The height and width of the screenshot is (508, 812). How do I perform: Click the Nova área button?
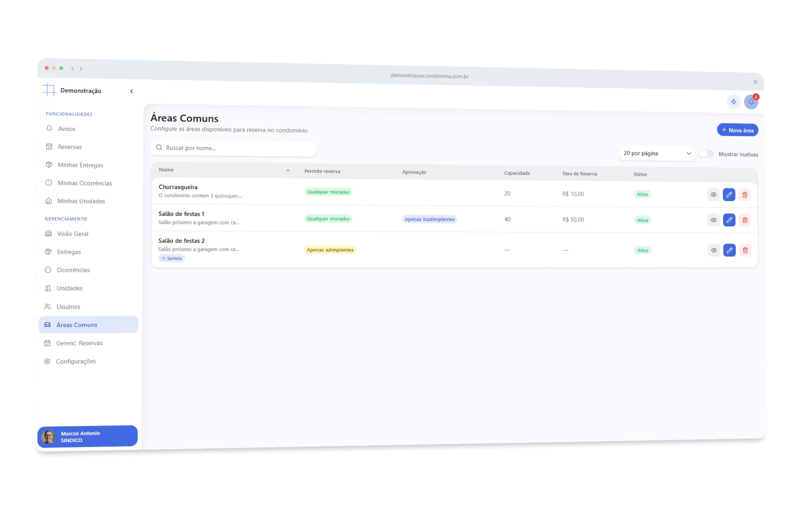738,130
